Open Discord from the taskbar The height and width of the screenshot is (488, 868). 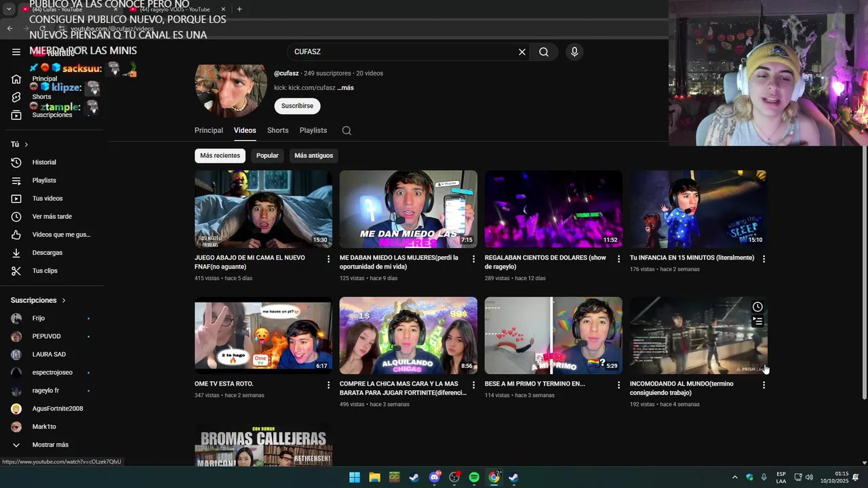coord(435,477)
